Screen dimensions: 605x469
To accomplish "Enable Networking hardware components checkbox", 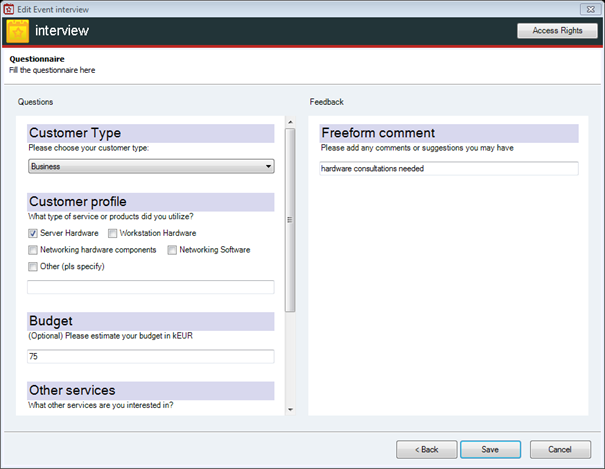I will (x=33, y=250).
